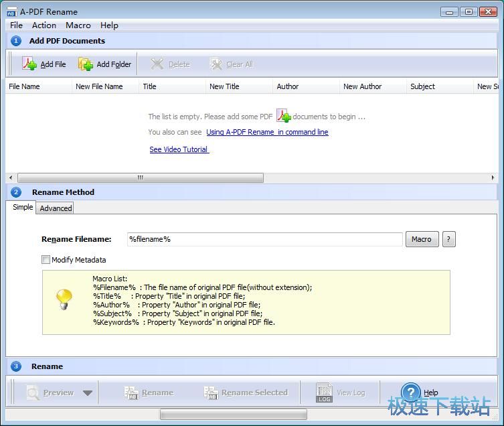Enable the Modify Metadata checkbox
Screen dimensions: 504x426
coord(46,260)
